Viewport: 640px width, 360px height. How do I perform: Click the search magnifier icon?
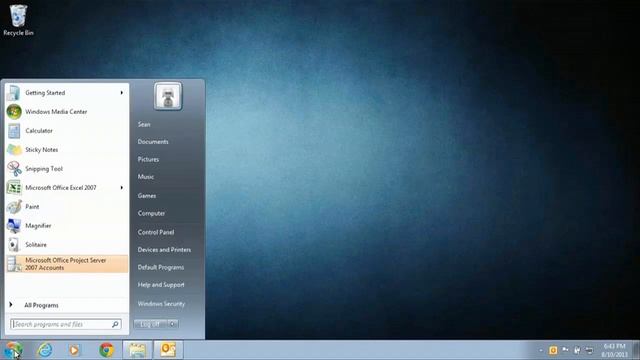tap(115, 324)
